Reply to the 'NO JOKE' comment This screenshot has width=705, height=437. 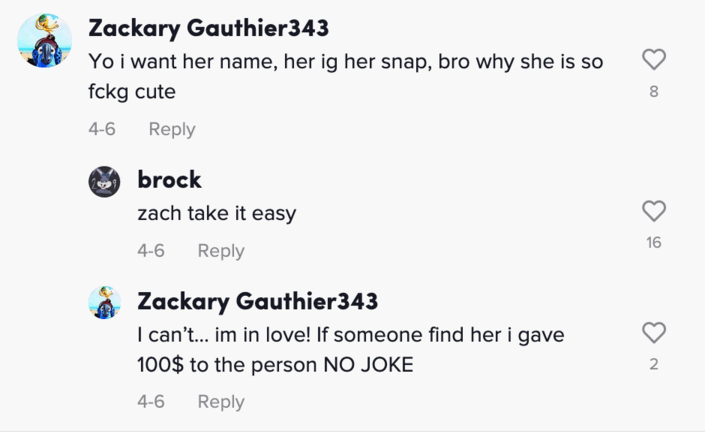point(221,401)
